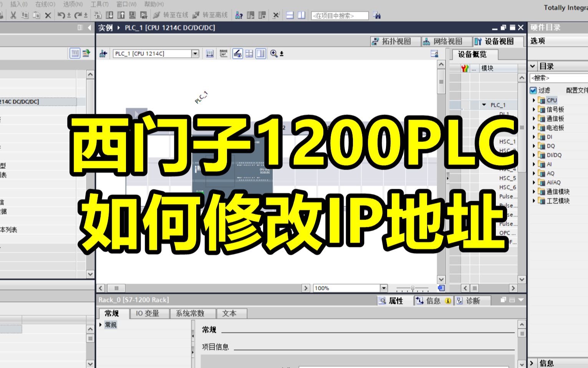Open the 工具(T) menu
Screen dimensions: 588x368
coord(99,4)
